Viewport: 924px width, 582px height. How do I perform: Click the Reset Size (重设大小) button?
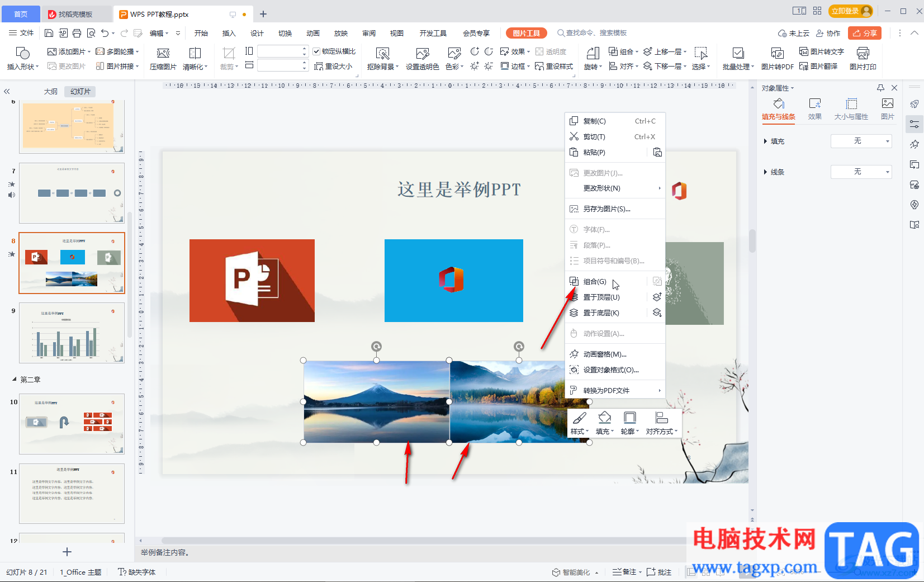point(333,66)
